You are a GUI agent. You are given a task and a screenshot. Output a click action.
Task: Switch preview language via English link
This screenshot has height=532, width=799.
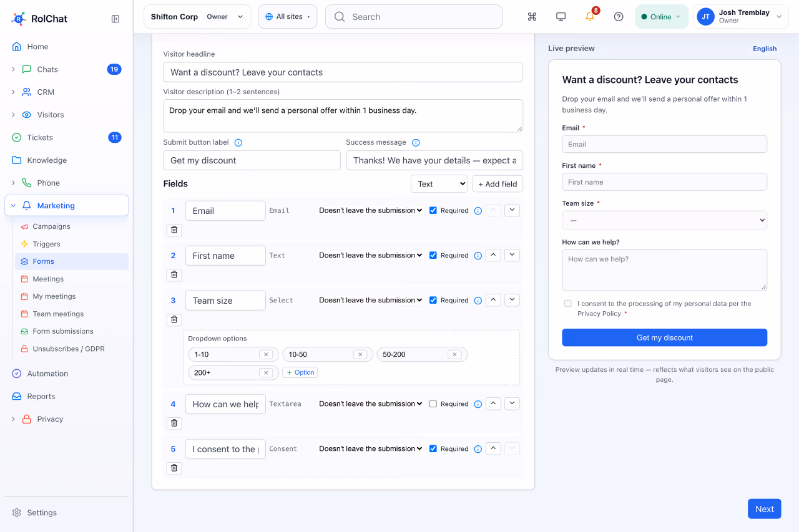click(x=765, y=49)
